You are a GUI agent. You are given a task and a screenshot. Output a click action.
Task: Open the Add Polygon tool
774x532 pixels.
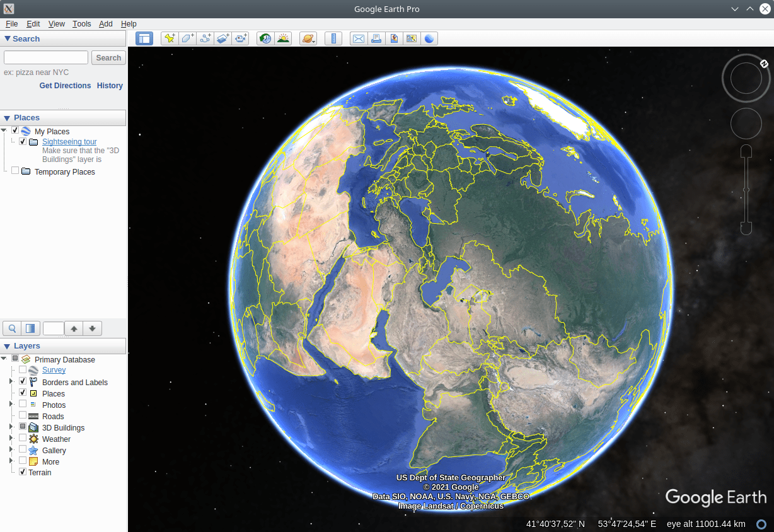tap(187, 38)
